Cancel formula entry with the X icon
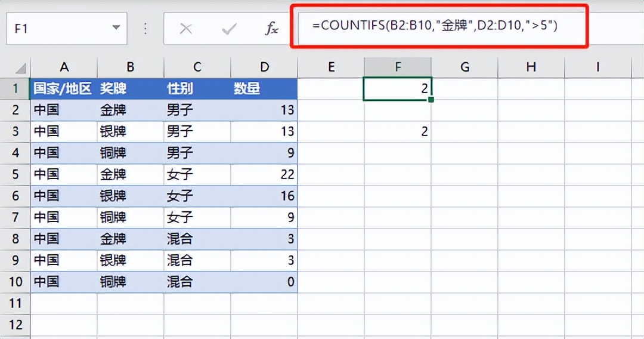Viewport: 644px width, 339px height. point(186,29)
